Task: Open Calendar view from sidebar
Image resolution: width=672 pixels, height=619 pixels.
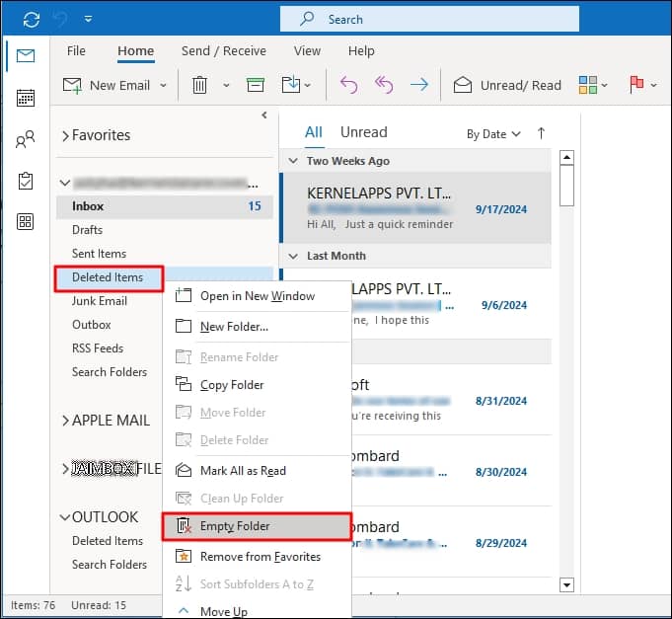Action: click(26, 98)
